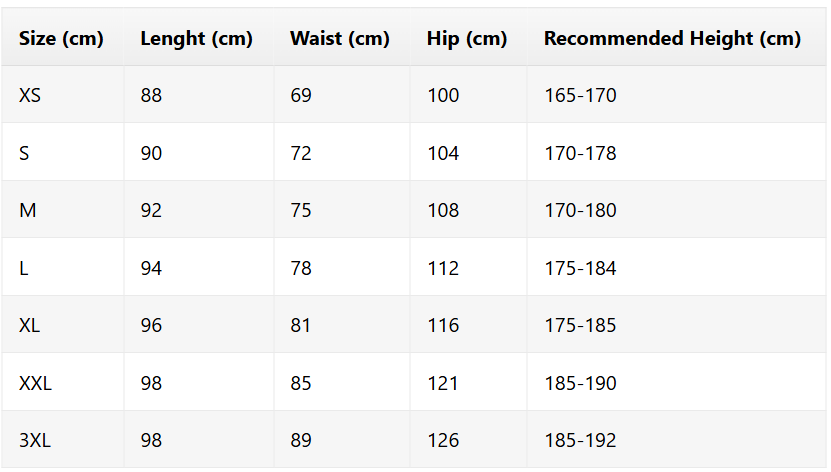Click the Lenght (cm) column header

point(196,39)
